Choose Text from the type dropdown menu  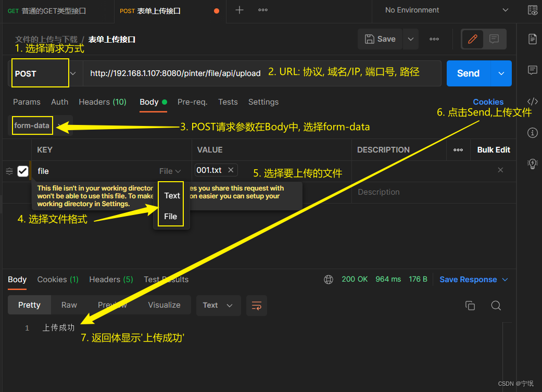[x=172, y=196]
